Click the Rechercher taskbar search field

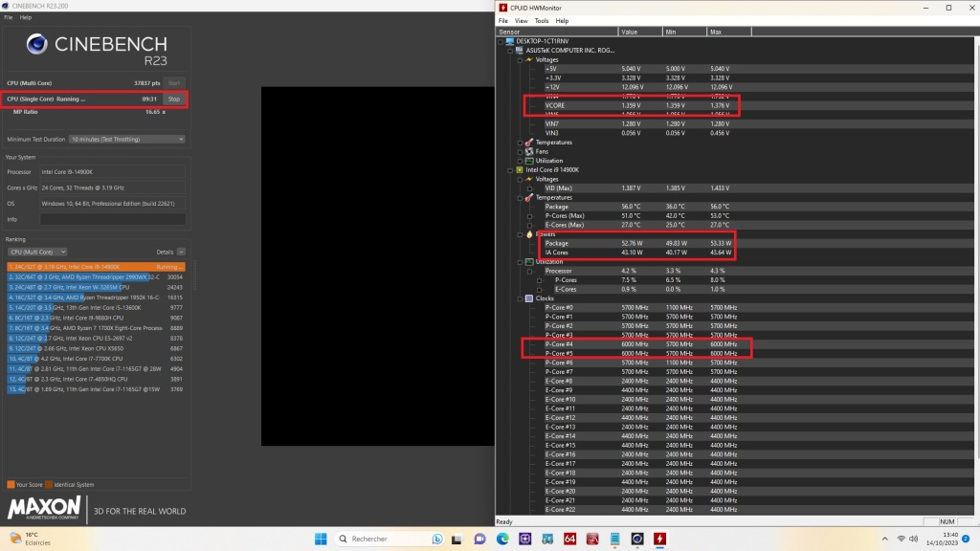[390, 540]
